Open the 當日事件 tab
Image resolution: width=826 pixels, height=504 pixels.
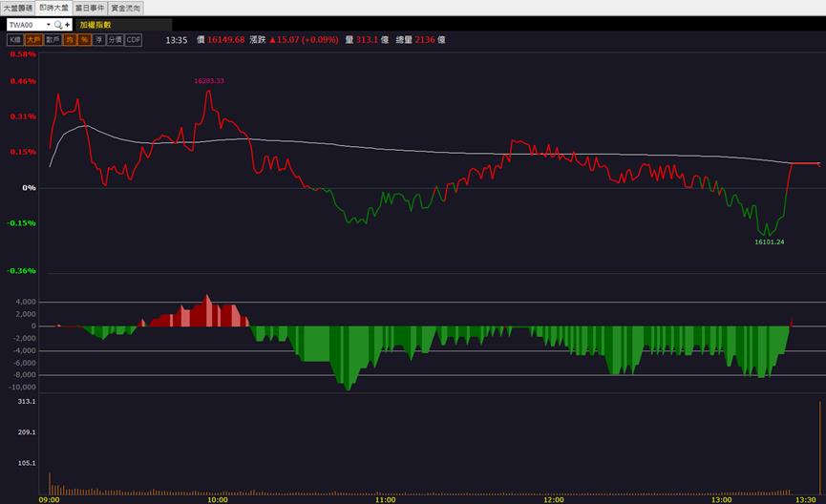[90, 8]
